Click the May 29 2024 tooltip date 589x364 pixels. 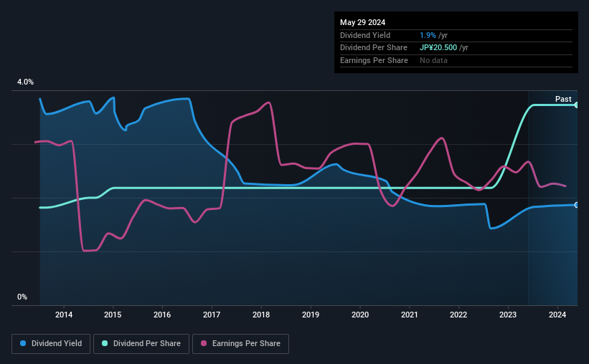point(362,22)
